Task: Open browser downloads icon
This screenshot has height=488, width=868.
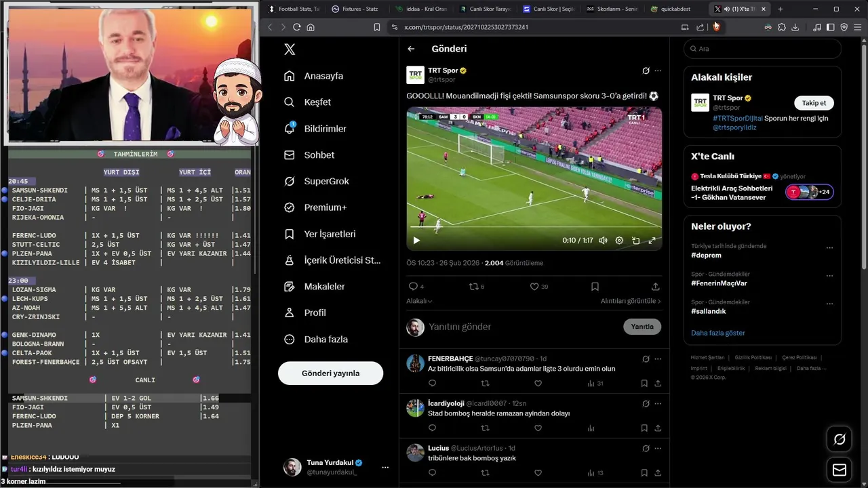Action: [795, 27]
